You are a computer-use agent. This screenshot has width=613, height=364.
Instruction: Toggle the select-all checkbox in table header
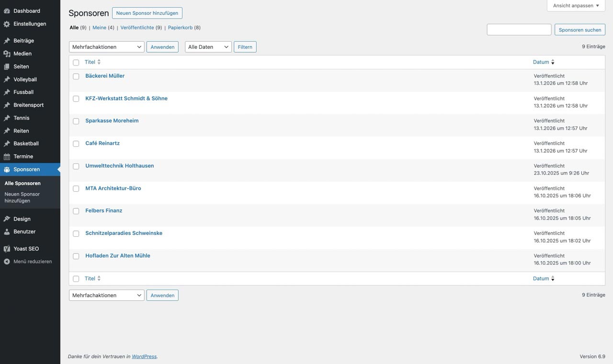click(x=76, y=63)
